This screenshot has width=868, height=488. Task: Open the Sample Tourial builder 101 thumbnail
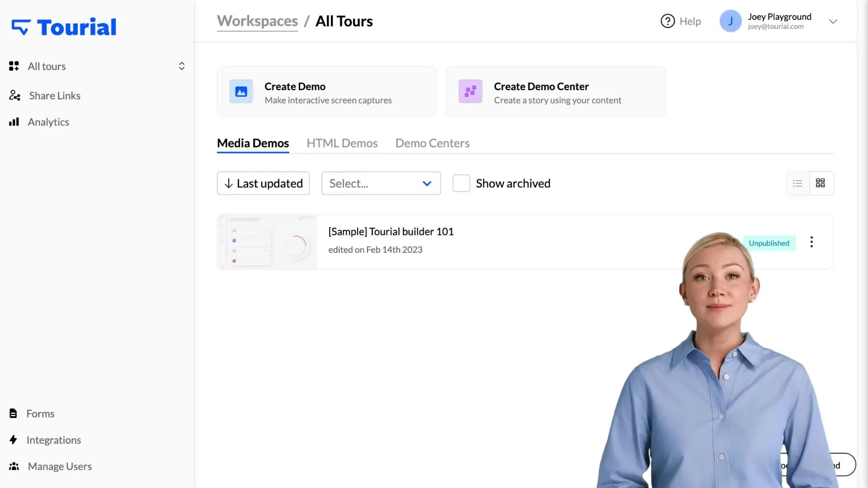tap(267, 242)
